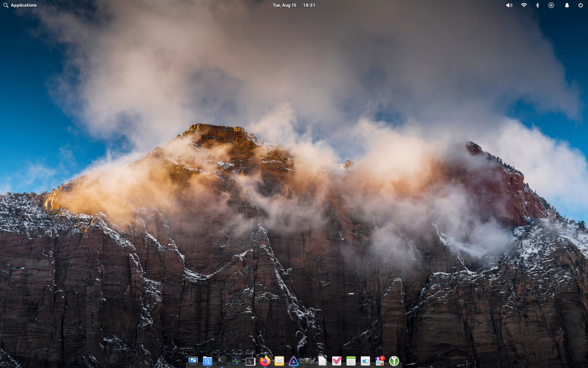Launch GIMP from the dock
The image size is (588, 368).
[x=308, y=361]
